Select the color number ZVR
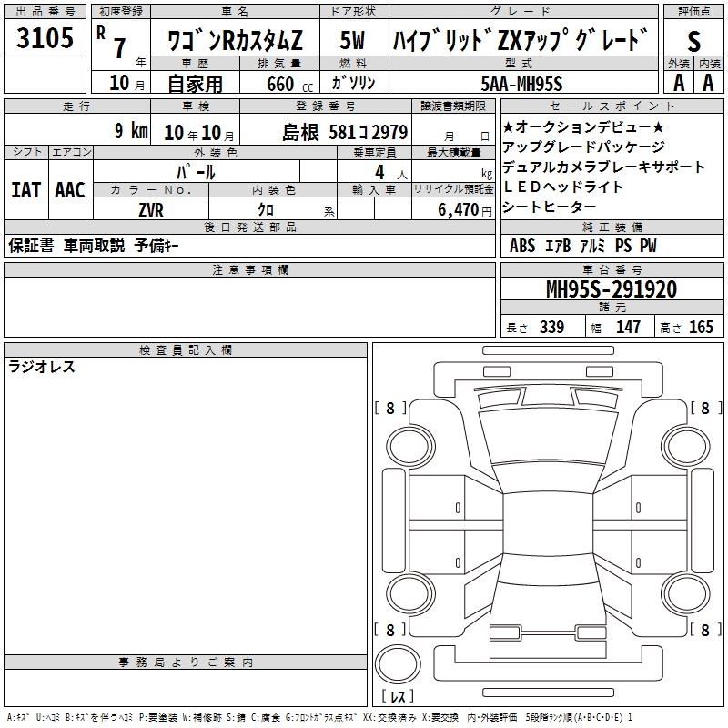Image resolution: width=728 pixels, height=728 pixels. tap(151, 209)
